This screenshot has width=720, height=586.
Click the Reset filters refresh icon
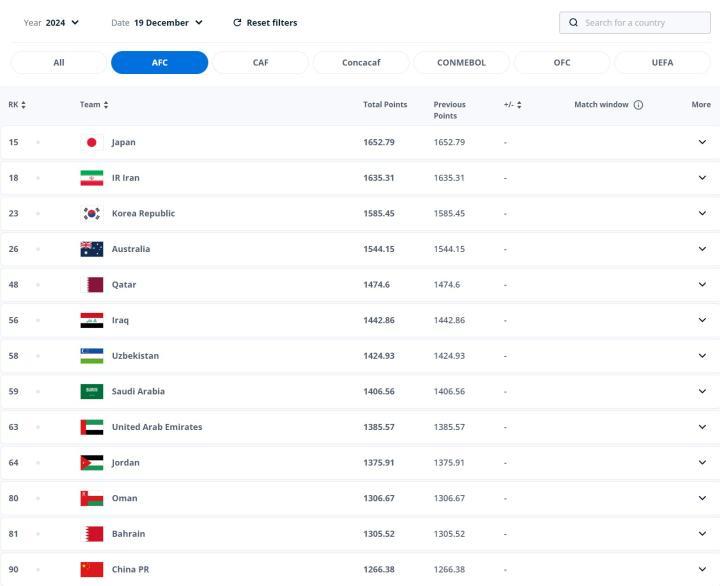[237, 22]
